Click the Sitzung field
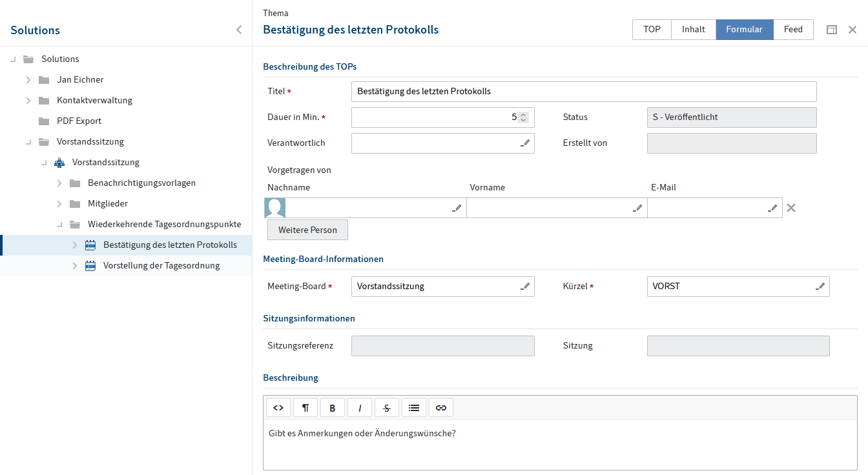 [738, 346]
